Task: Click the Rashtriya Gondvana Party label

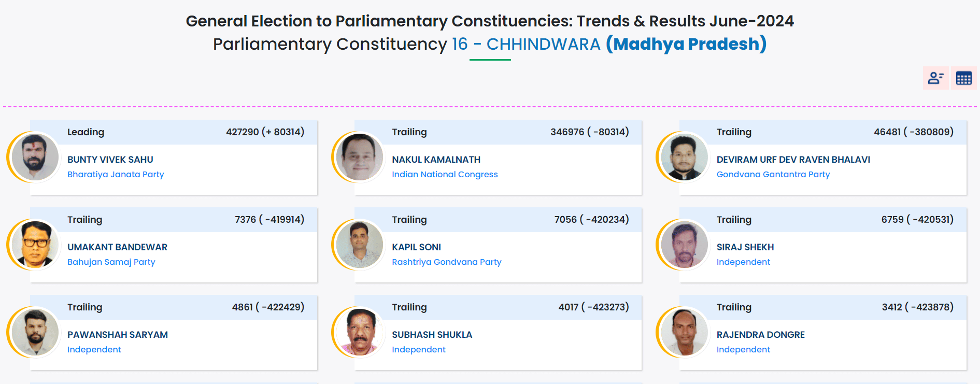Action: coord(446,262)
